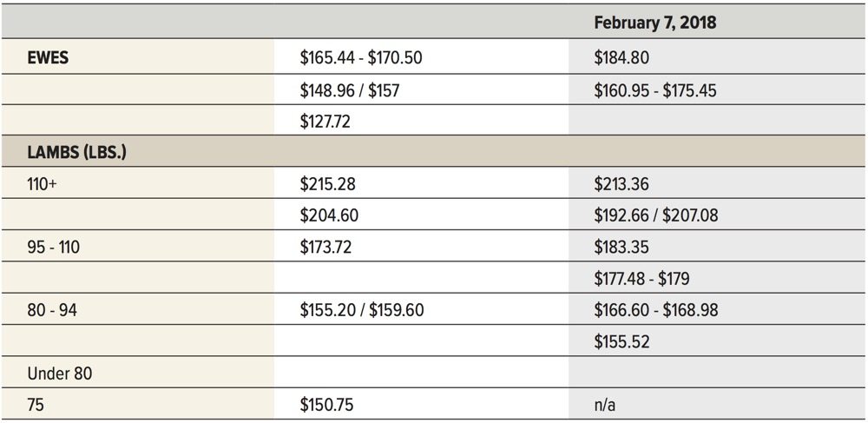Click the February 7, 2018 column header
This screenshot has height=423, width=868.
point(654,23)
